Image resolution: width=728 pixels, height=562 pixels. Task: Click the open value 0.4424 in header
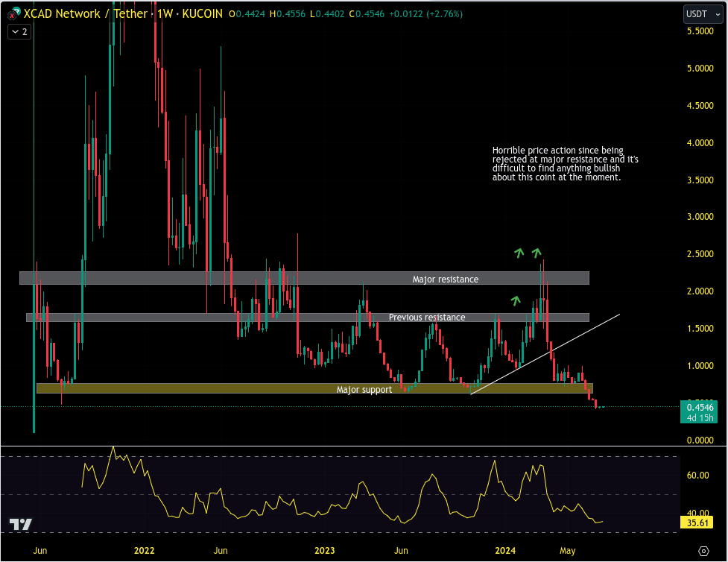250,14
